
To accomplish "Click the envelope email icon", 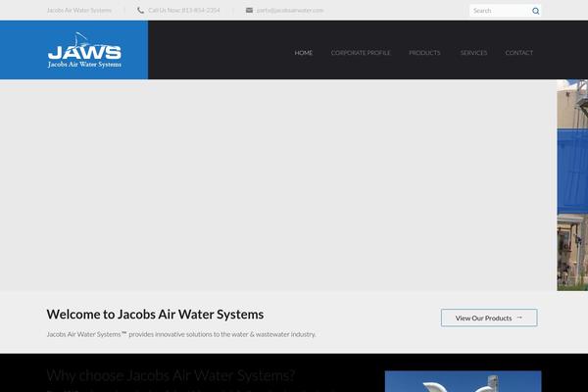I will click(249, 10).
